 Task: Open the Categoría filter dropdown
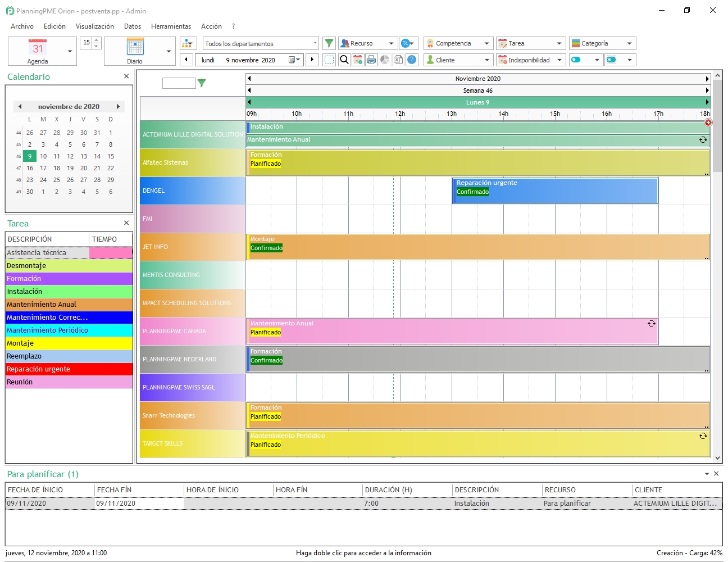point(602,43)
